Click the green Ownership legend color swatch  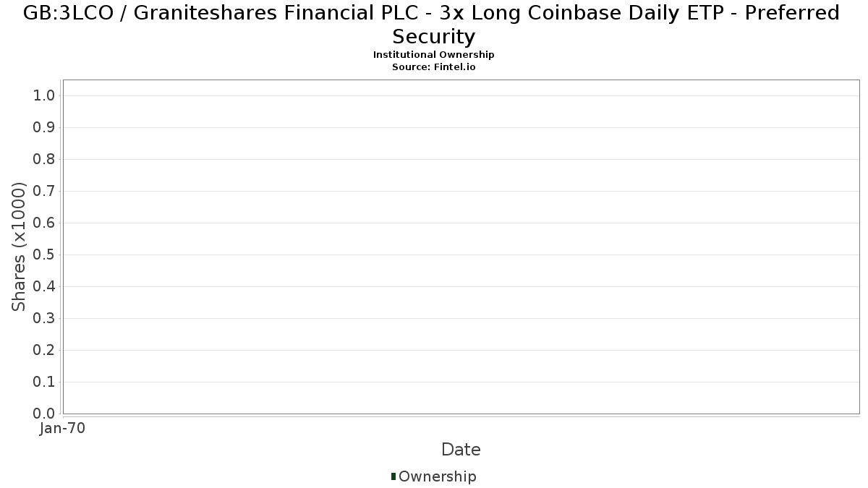[x=393, y=476]
